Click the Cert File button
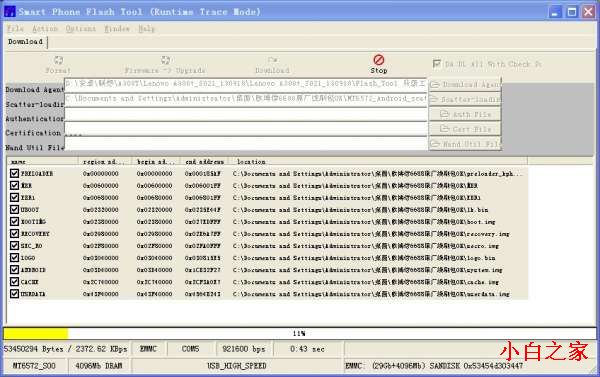600x377 pixels. point(465,129)
